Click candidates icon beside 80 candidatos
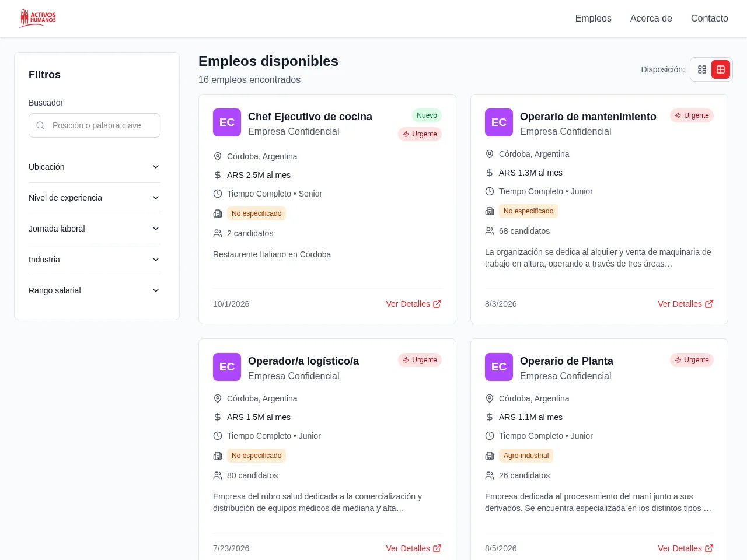This screenshot has height=560, width=747. (218, 475)
